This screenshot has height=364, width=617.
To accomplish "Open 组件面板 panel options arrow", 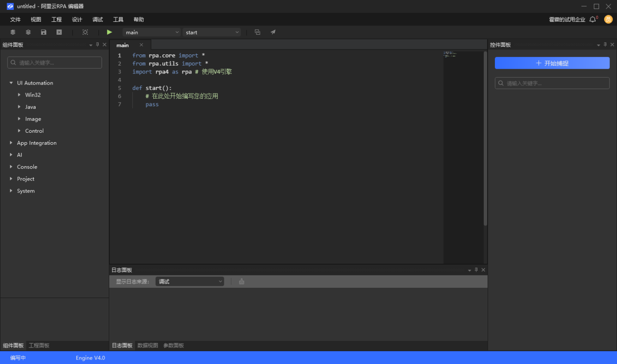I will pyautogui.click(x=91, y=45).
